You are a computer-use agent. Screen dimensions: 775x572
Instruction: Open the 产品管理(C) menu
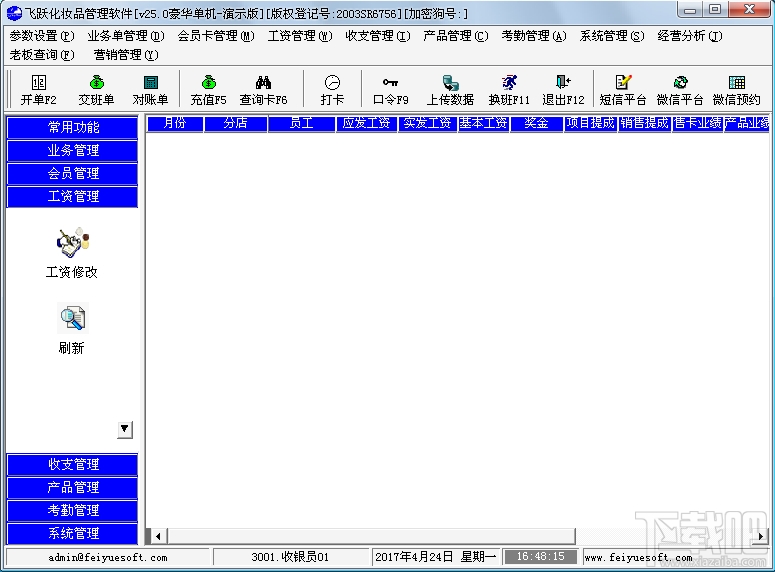(x=456, y=36)
